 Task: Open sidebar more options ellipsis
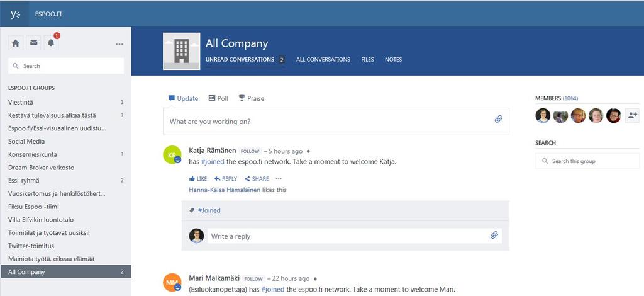(119, 44)
